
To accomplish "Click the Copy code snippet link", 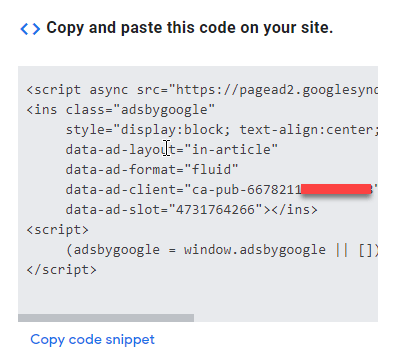I will [x=92, y=340].
